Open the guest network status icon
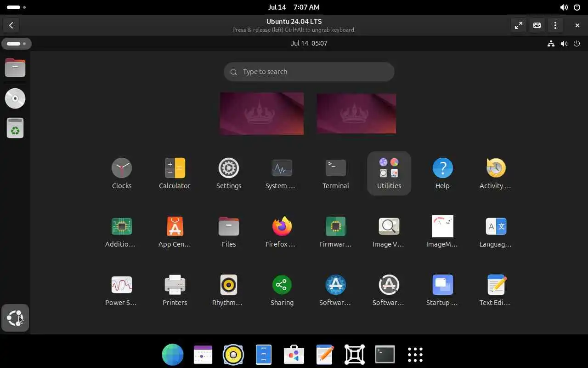 (551, 44)
